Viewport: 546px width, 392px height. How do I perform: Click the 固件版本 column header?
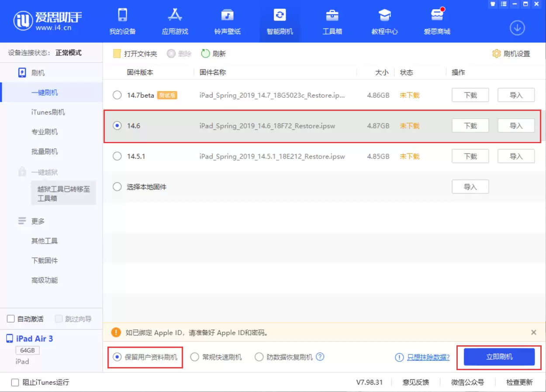[140, 72]
